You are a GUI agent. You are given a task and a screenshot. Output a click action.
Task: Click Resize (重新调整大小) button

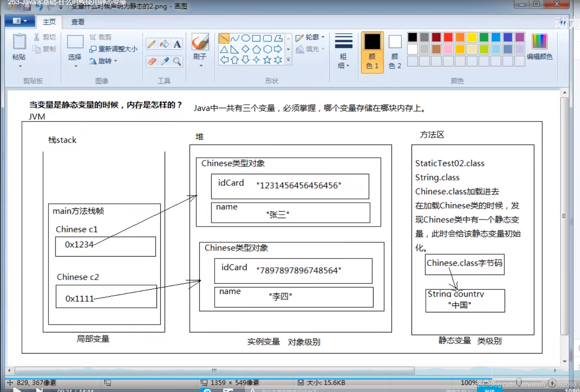click(x=113, y=49)
